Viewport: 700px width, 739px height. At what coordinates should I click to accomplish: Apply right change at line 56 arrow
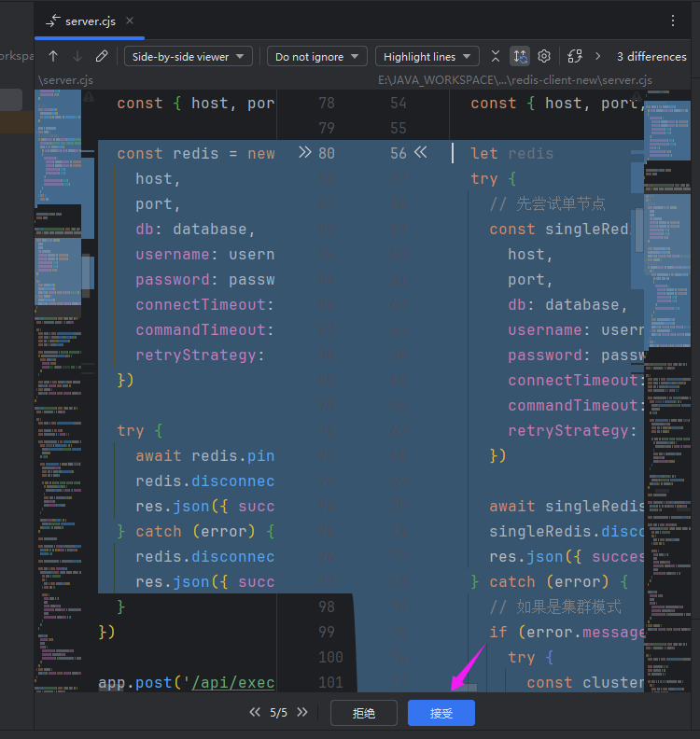421,152
